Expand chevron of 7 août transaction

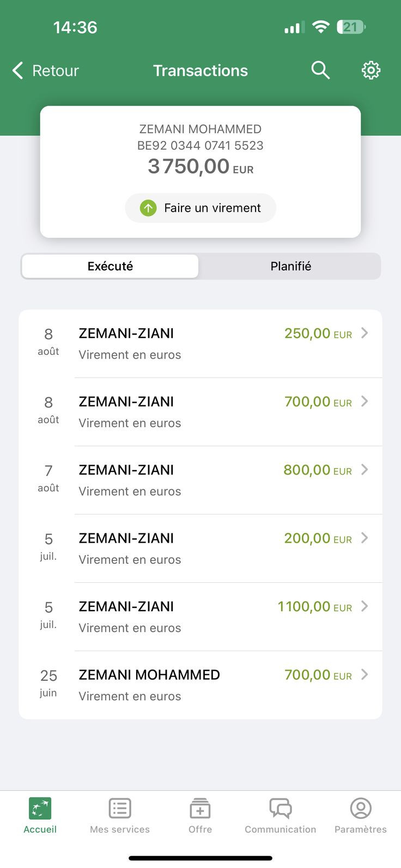point(364,470)
